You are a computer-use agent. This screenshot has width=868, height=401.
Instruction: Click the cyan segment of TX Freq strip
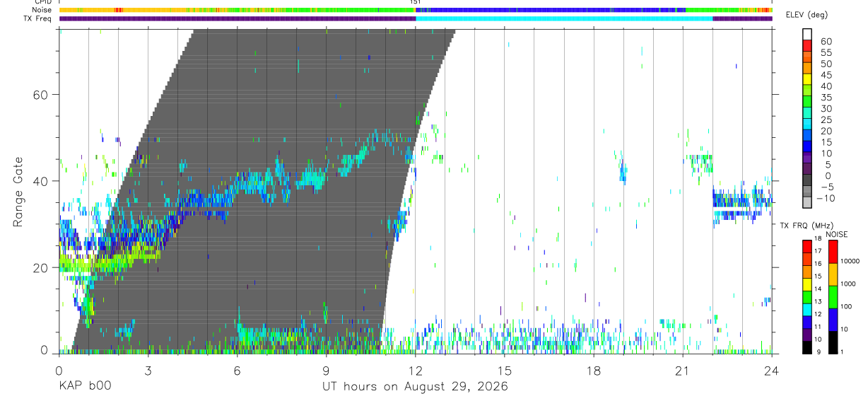point(564,18)
